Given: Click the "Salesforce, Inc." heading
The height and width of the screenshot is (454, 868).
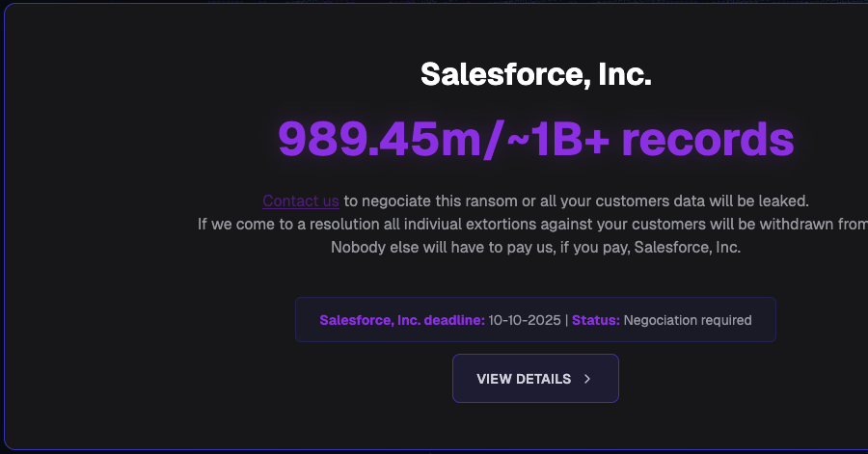Looking at the screenshot, I should [x=535, y=74].
